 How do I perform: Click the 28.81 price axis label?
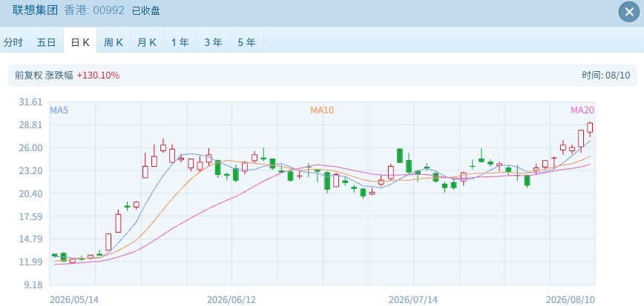(30, 124)
